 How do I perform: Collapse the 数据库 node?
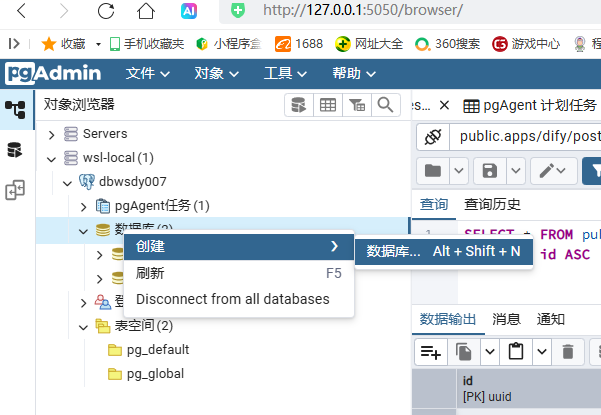pyautogui.click(x=84, y=231)
